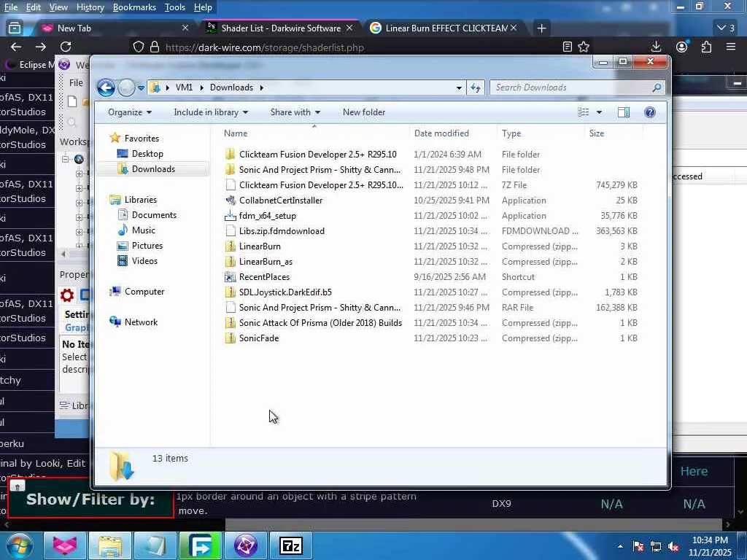Image resolution: width=747 pixels, height=560 pixels.
Task: Toggle reader view in address bar
Action: coord(567,47)
